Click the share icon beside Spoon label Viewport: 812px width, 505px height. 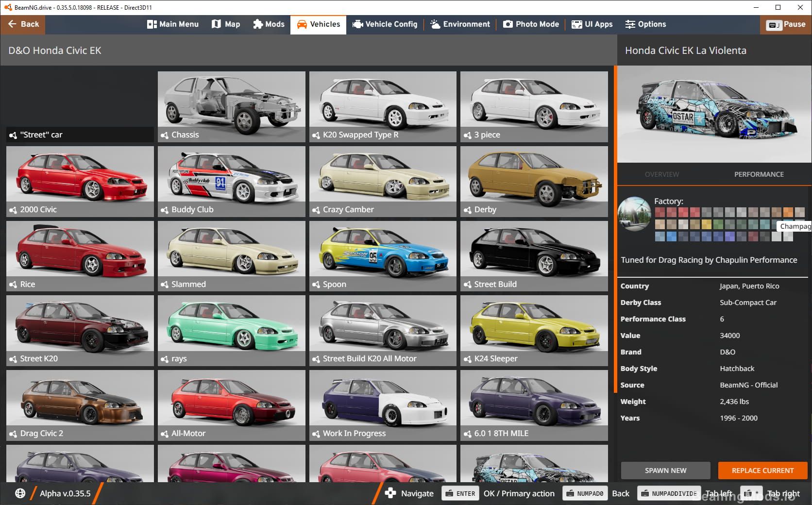pos(316,285)
